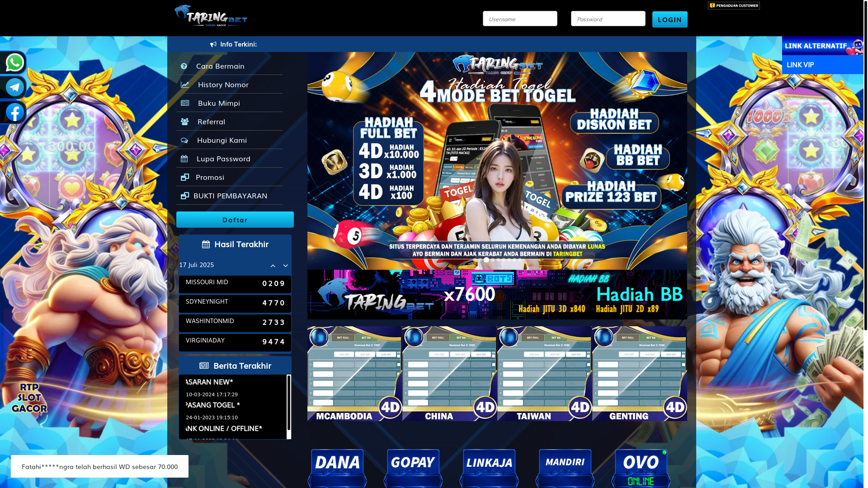Click the calendar icon in Hasil Terakhir header

[206, 244]
